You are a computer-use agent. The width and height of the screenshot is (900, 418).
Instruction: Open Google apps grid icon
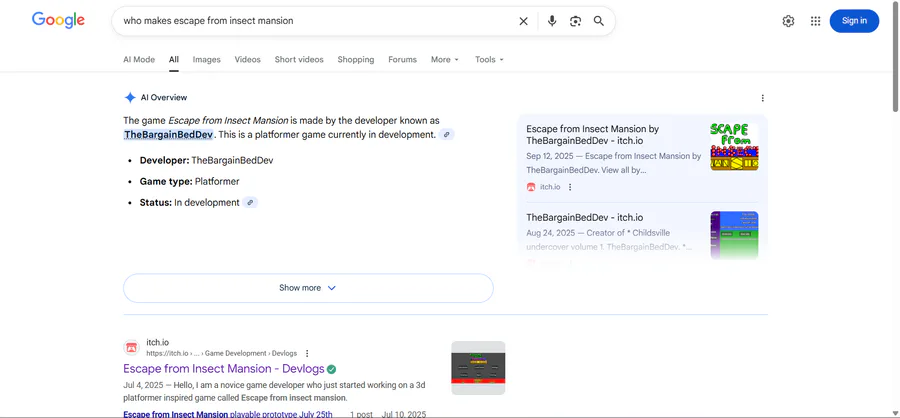(x=815, y=21)
